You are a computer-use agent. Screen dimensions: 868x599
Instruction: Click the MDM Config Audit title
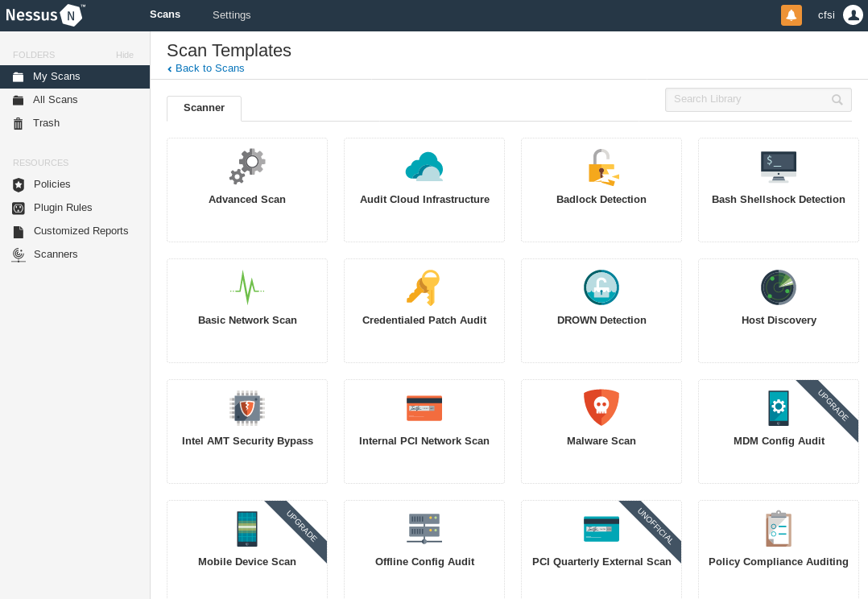779,440
